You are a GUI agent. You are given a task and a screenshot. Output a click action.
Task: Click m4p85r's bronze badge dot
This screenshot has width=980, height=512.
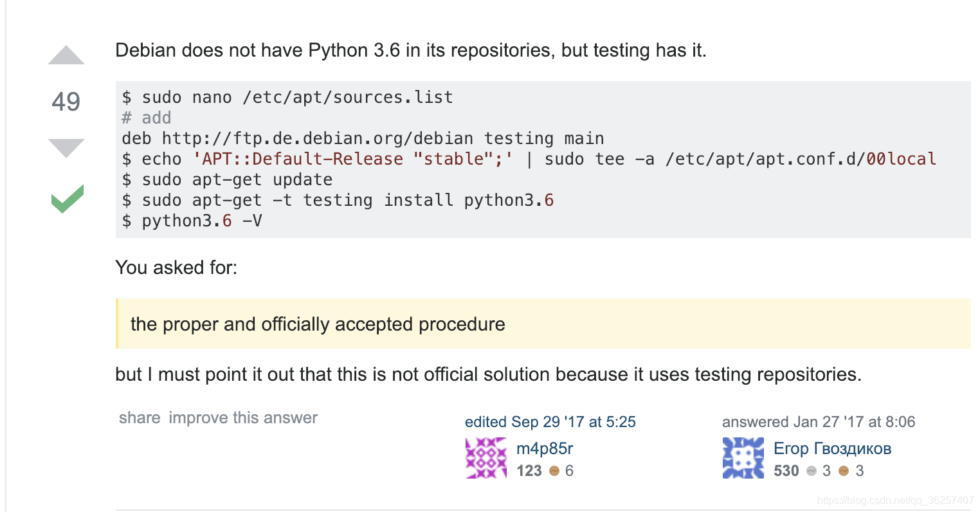(x=554, y=471)
